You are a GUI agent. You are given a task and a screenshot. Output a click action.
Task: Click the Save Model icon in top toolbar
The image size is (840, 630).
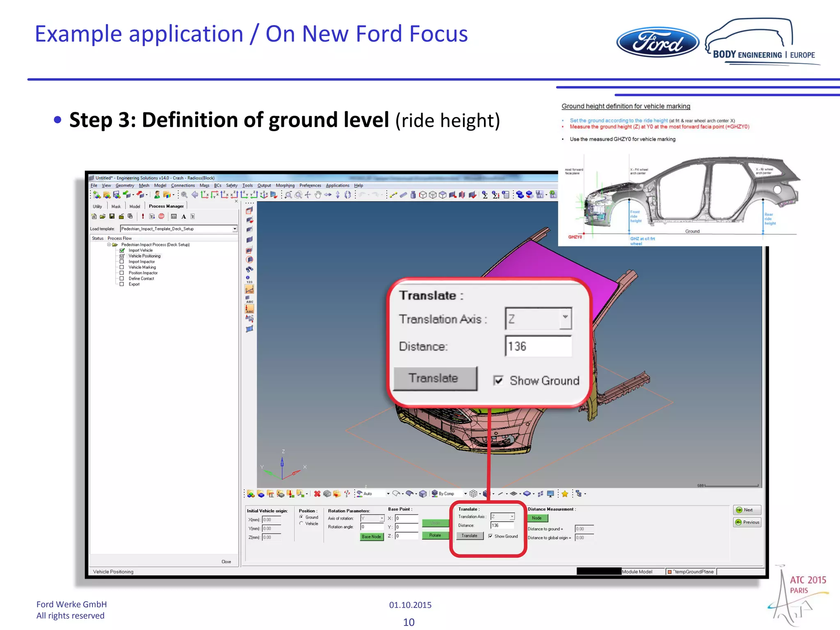click(116, 194)
